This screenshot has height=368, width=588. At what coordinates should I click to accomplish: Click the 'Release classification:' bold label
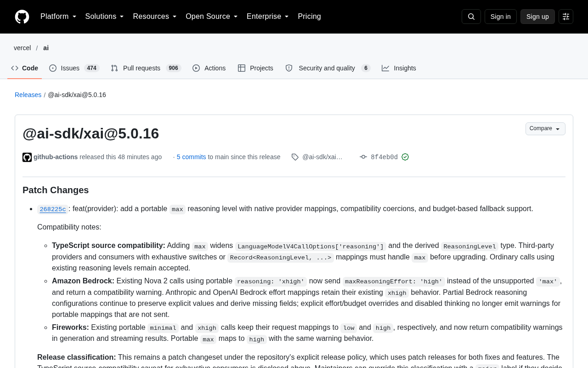coord(77,357)
